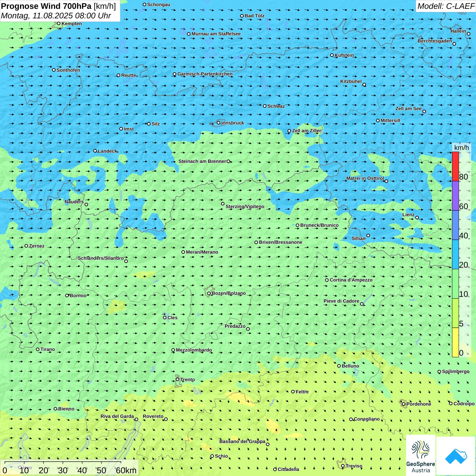
Task: Click the Kitzbühel location circle
Action: click(x=364, y=85)
